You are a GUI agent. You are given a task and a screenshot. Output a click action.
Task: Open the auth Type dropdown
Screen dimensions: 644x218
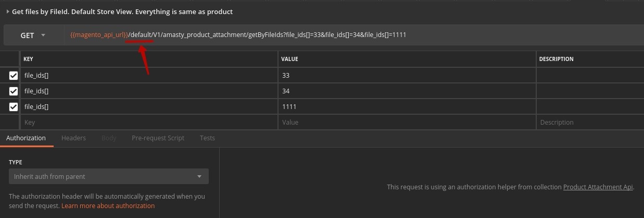tap(108, 176)
